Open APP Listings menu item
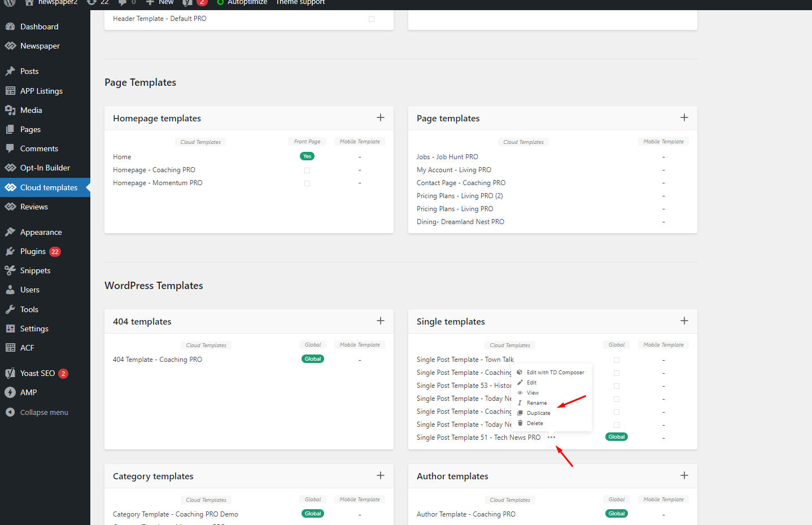The height and width of the screenshot is (525, 812). tap(41, 91)
